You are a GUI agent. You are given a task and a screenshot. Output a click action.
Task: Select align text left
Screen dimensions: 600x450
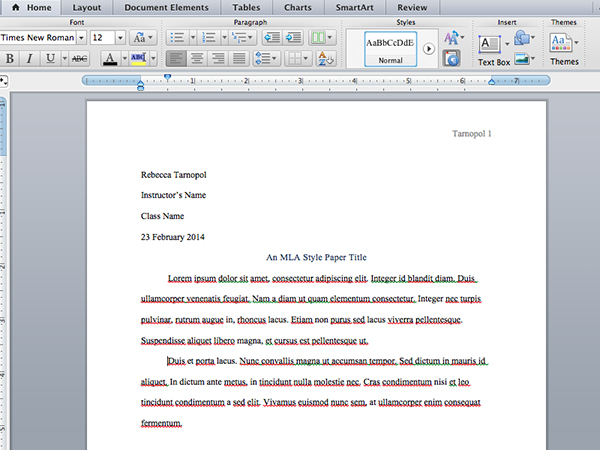coord(176,59)
